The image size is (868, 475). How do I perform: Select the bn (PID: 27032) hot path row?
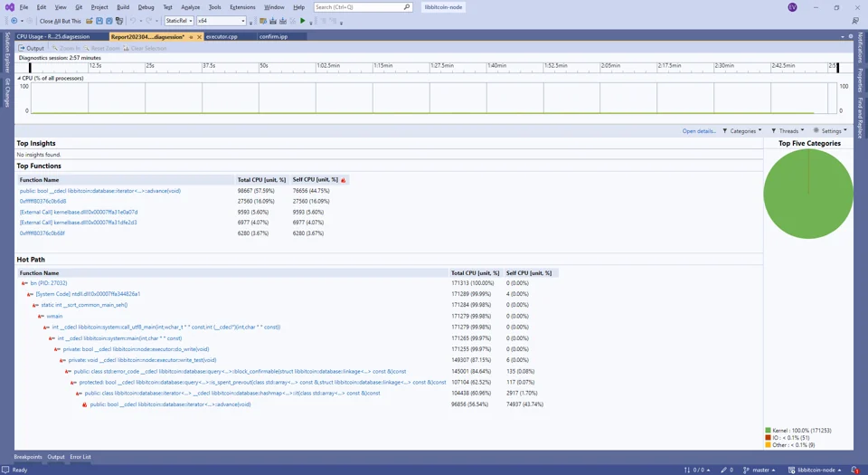click(x=288, y=283)
